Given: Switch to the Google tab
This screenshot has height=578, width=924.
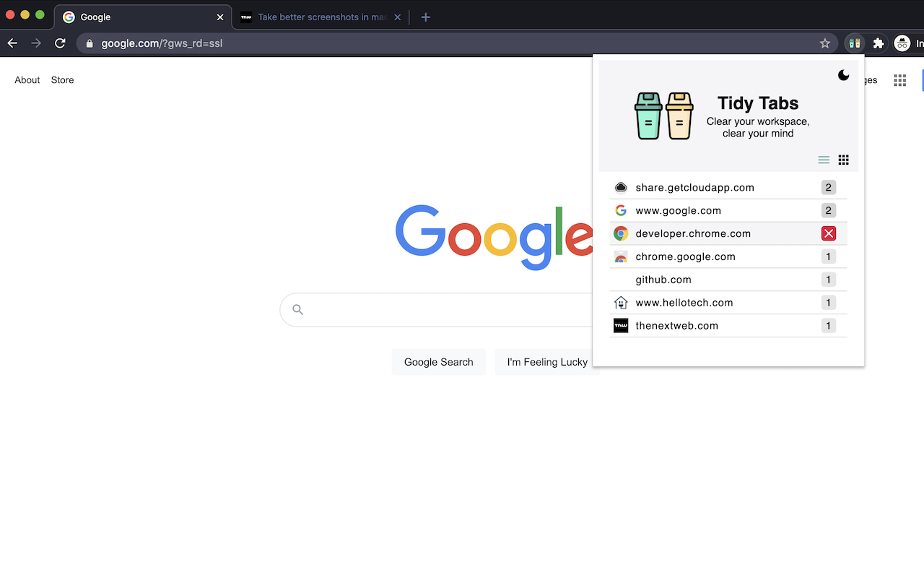Looking at the screenshot, I should [x=142, y=17].
